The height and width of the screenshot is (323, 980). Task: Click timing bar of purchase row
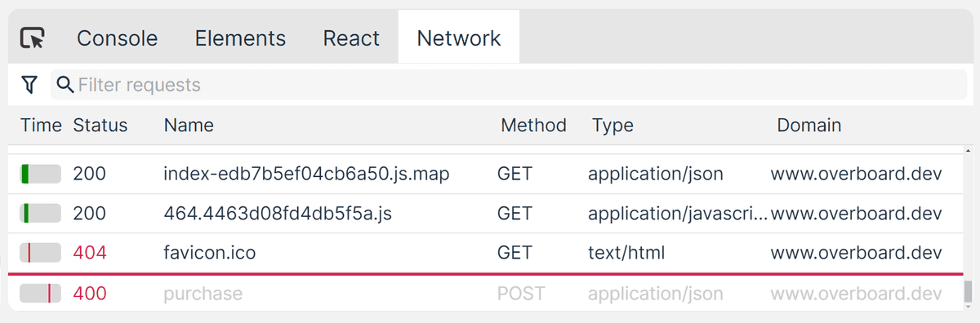(41, 293)
